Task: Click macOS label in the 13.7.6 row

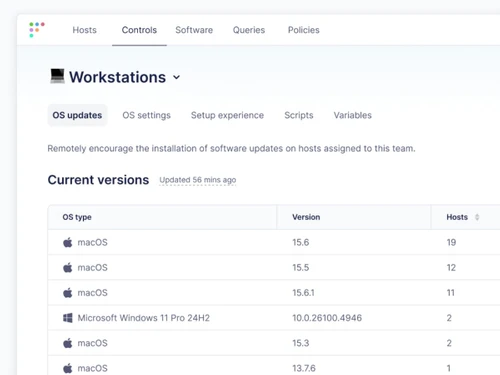Action: pyautogui.click(x=93, y=368)
